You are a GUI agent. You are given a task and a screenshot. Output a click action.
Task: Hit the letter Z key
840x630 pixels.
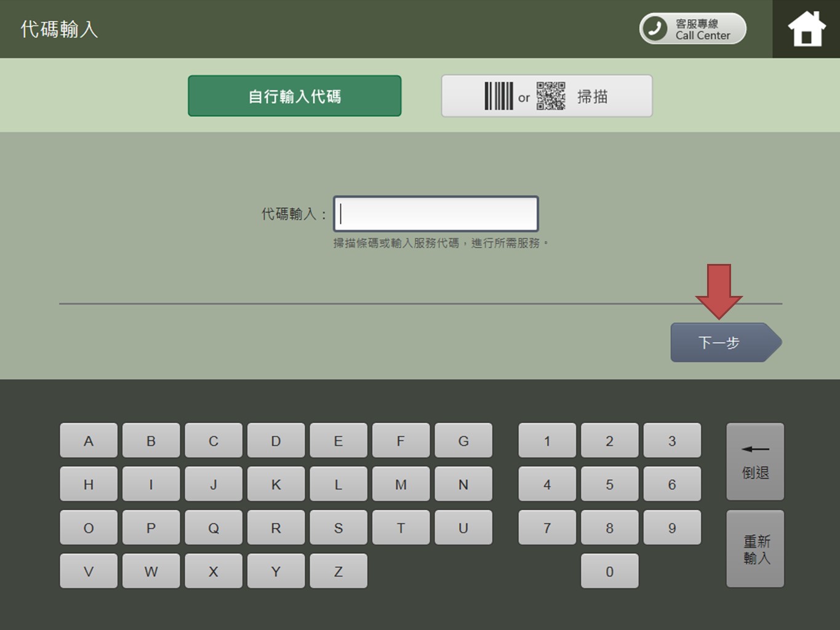[338, 571]
